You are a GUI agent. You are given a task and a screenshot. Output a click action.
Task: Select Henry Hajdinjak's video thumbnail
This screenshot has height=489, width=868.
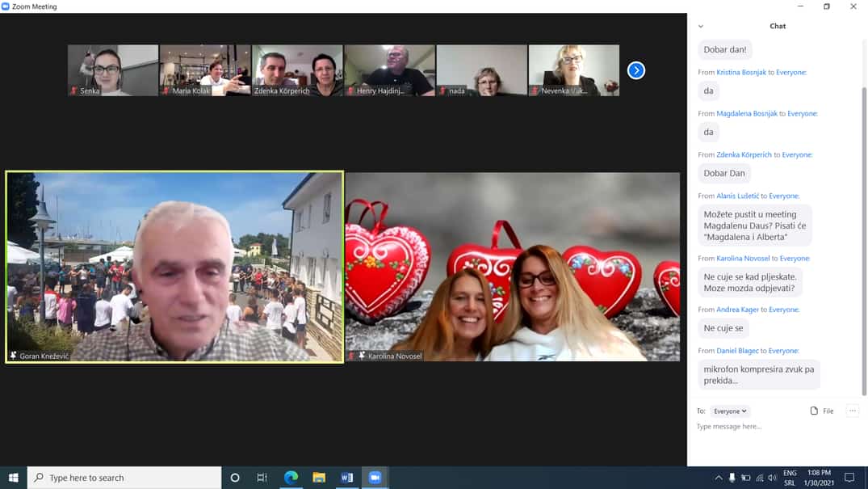(x=389, y=70)
